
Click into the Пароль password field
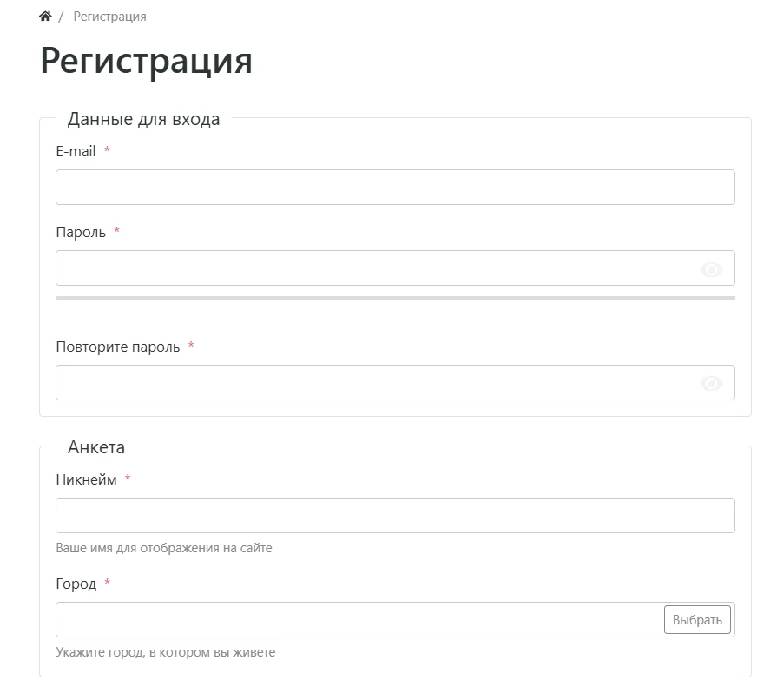click(395, 268)
